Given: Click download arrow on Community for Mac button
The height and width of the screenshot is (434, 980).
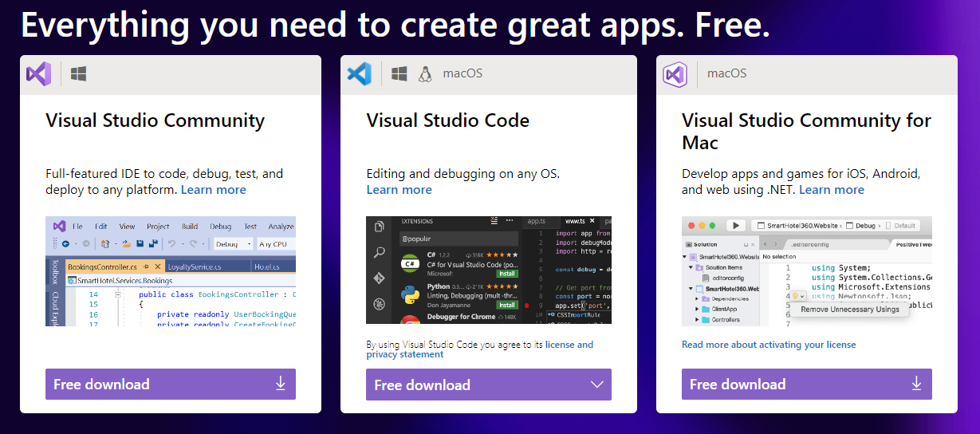Looking at the screenshot, I should tap(916, 384).
